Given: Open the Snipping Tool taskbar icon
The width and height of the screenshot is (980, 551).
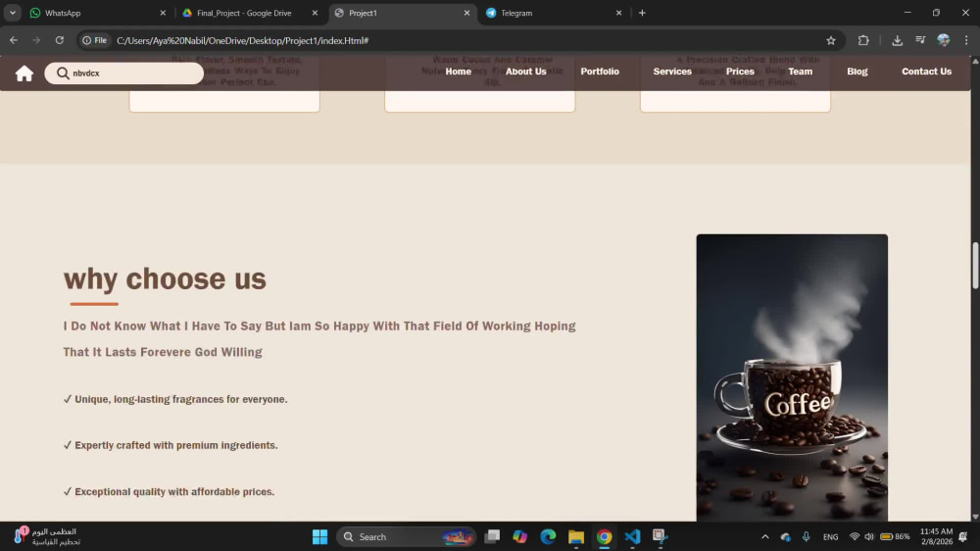Looking at the screenshot, I should coord(660,536).
